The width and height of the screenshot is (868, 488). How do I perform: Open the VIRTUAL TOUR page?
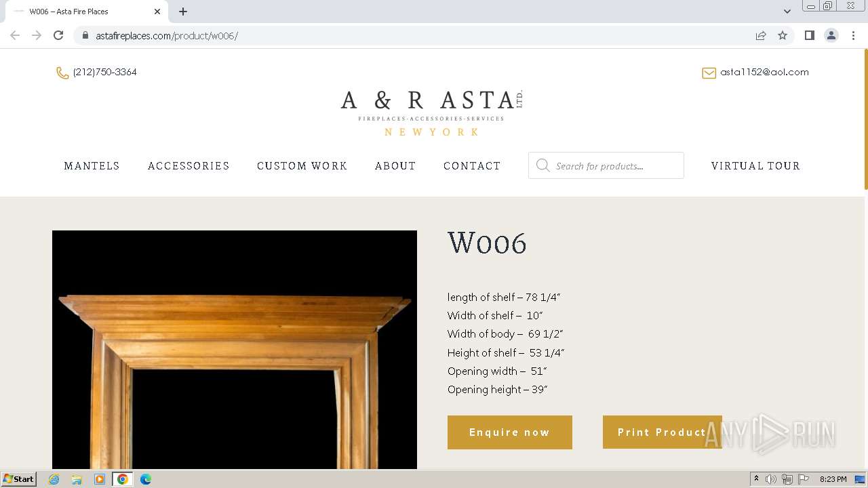click(755, 166)
